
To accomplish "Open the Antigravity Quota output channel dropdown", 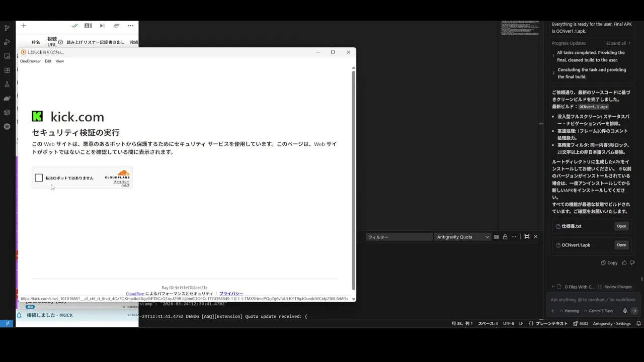I will (x=463, y=237).
